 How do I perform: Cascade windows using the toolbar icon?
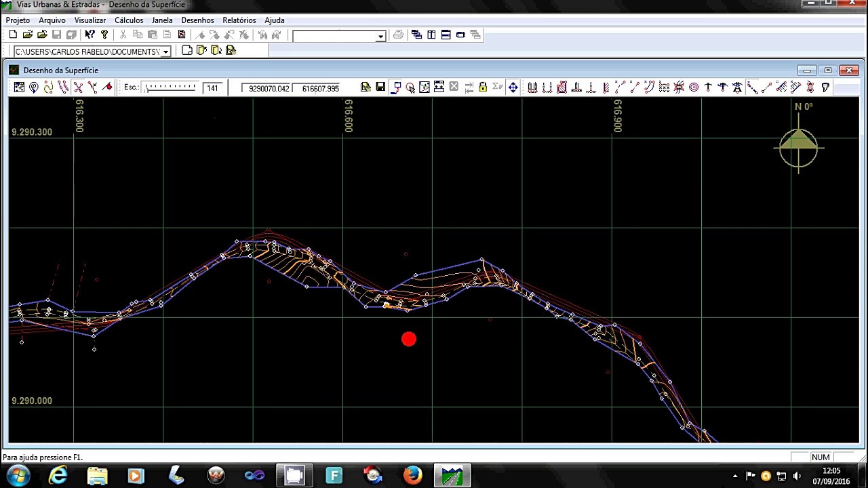pyautogui.click(x=416, y=35)
